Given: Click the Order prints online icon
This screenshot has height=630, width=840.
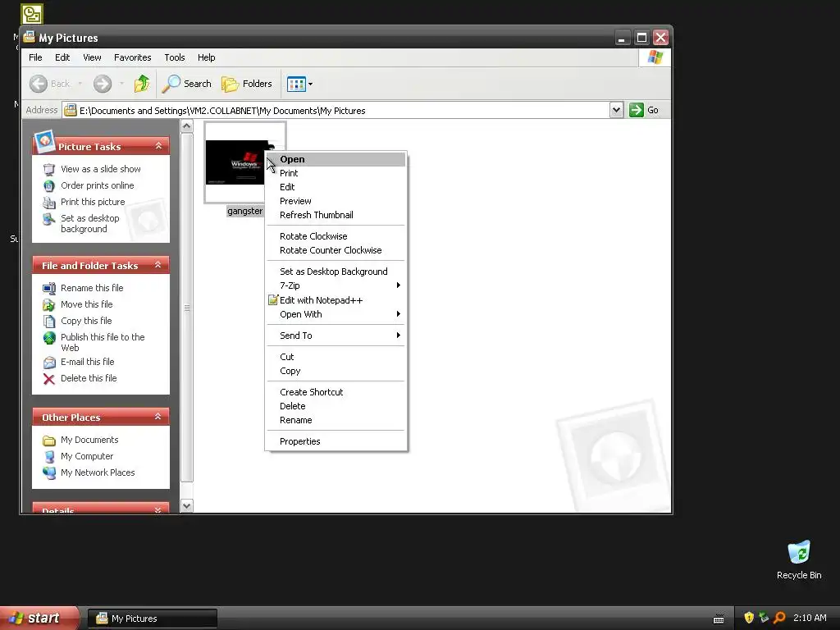Looking at the screenshot, I should tap(48, 186).
